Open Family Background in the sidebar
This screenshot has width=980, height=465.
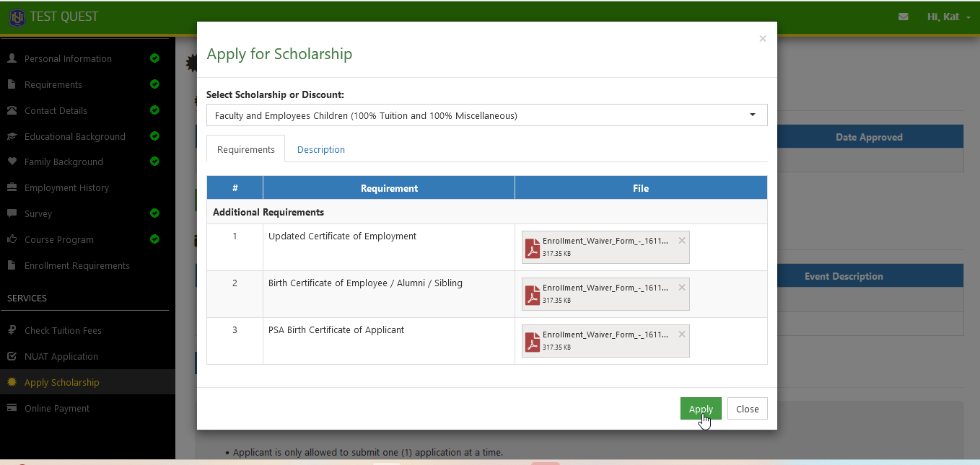click(64, 161)
